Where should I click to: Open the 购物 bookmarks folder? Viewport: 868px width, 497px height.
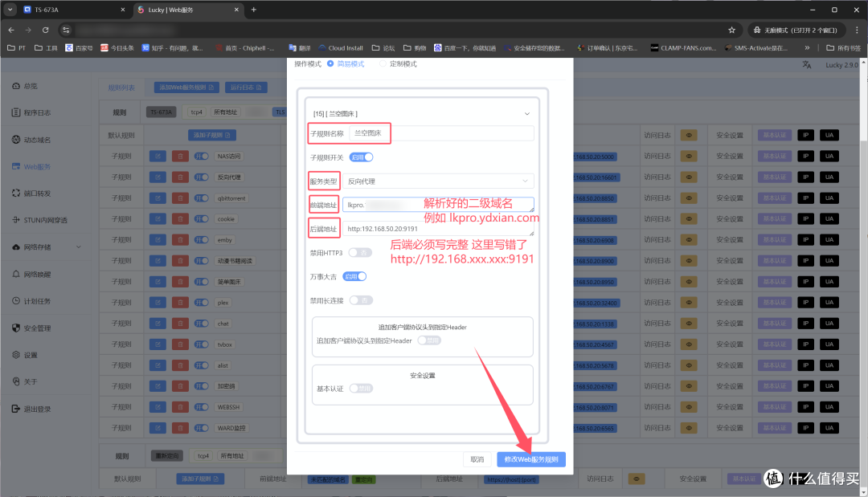point(415,48)
